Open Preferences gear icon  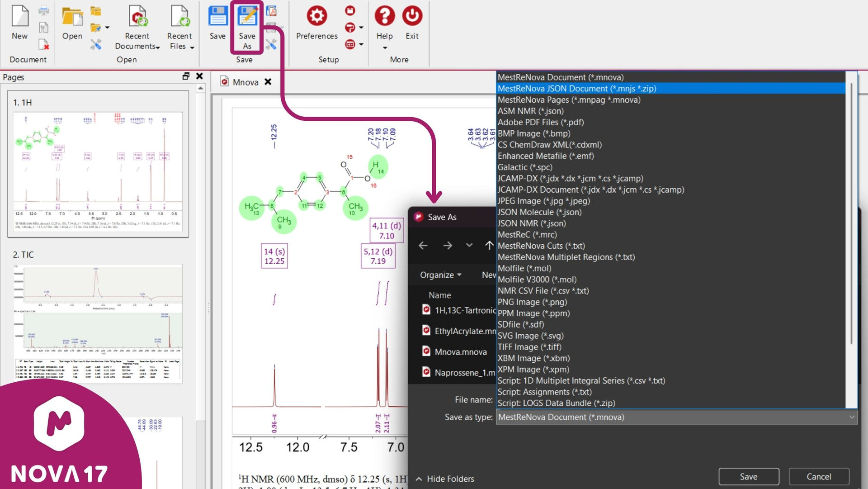pos(316,17)
